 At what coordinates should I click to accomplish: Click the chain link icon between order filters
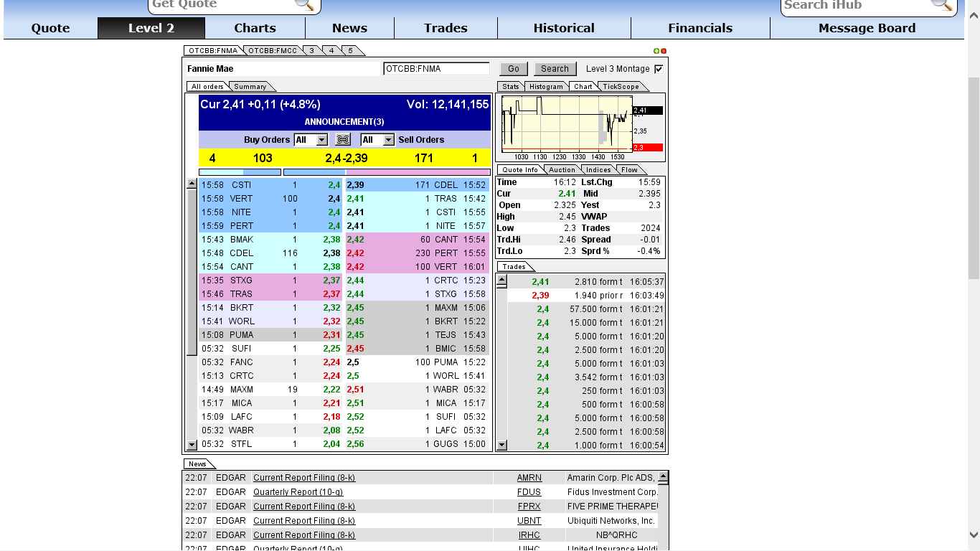(x=343, y=139)
